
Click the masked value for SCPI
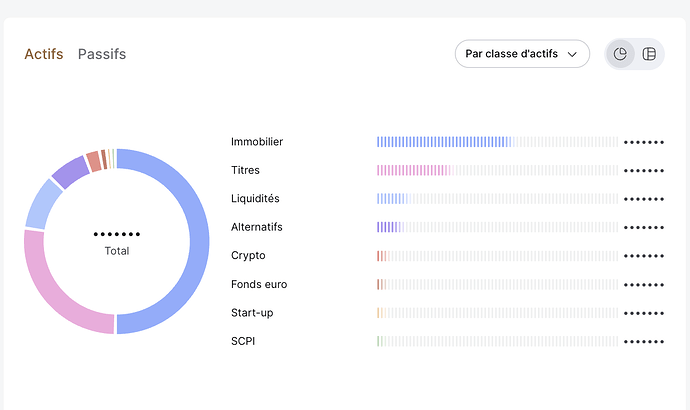pyautogui.click(x=644, y=341)
